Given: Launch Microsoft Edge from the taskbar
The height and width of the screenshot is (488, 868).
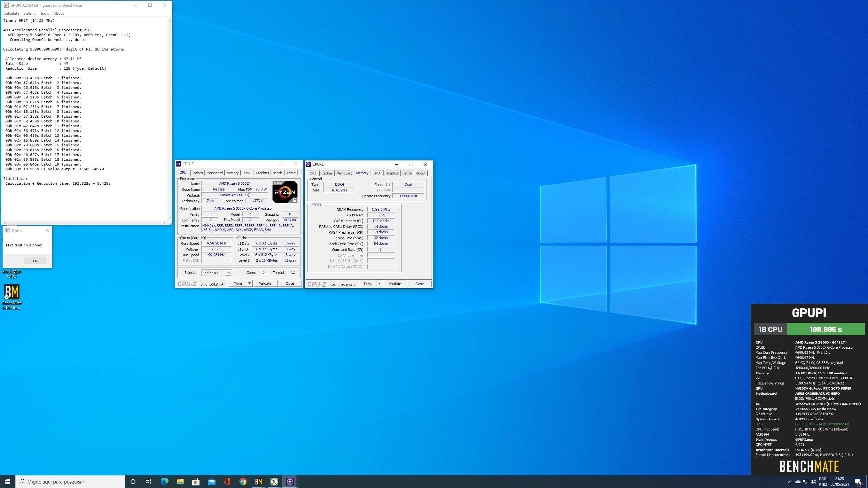Looking at the screenshot, I should tap(164, 482).
